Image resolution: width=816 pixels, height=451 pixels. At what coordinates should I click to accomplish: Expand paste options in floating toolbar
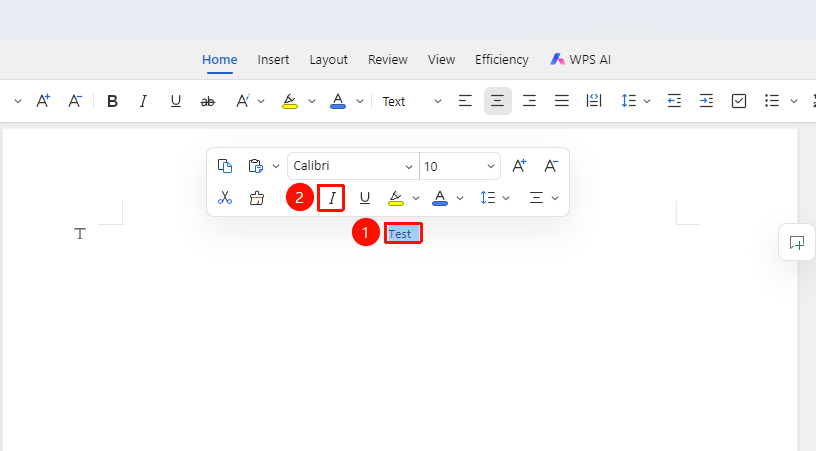point(276,166)
